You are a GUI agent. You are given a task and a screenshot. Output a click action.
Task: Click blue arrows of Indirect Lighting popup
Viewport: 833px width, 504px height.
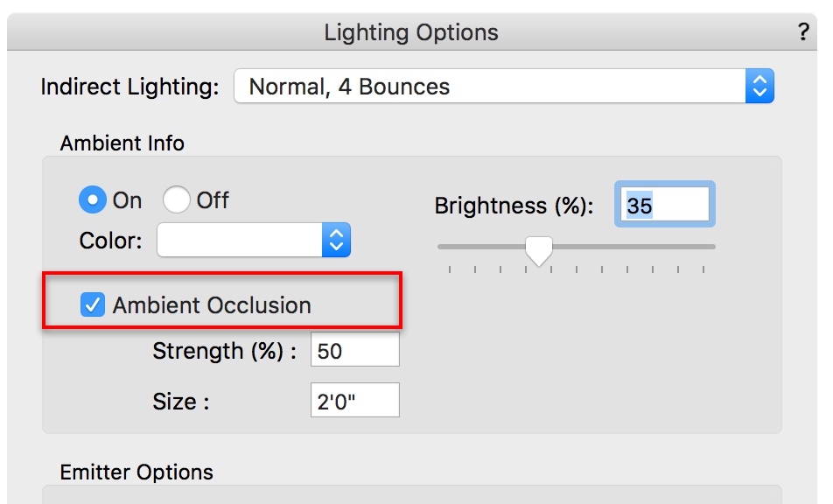(759, 87)
